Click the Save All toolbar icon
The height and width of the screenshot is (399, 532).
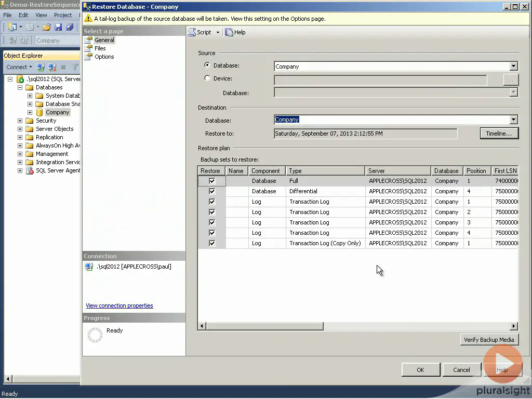pyautogui.click(x=70, y=27)
